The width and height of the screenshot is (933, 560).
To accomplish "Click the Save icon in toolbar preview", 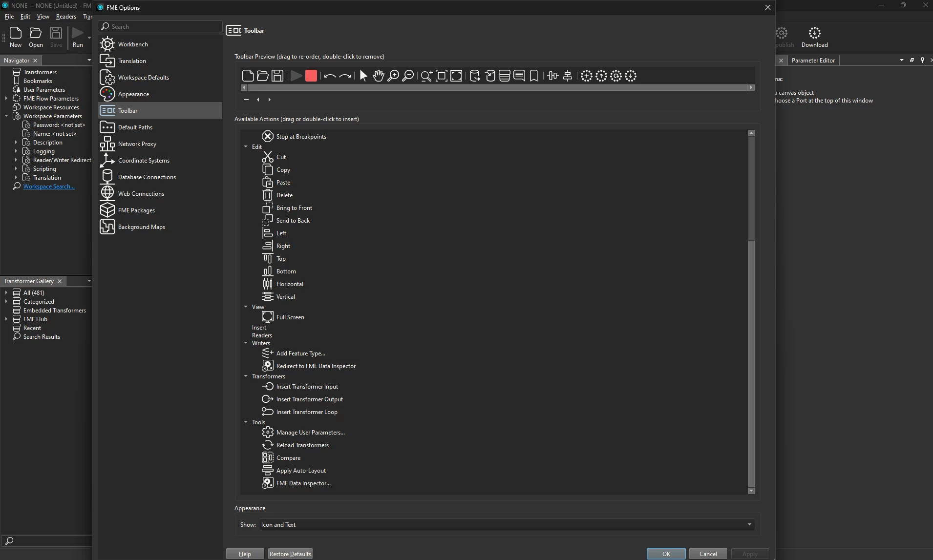I will (x=277, y=76).
